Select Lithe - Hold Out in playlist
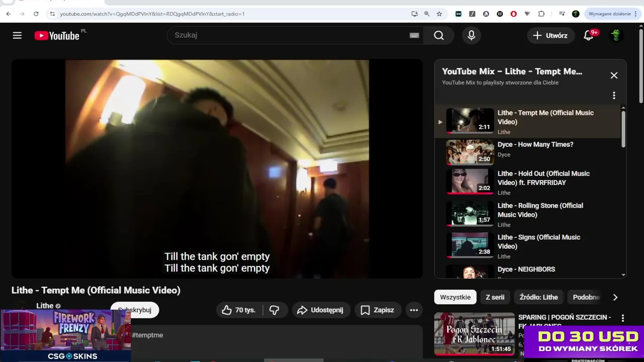The width and height of the screenshot is (644, 362). [x=528, y=183]
